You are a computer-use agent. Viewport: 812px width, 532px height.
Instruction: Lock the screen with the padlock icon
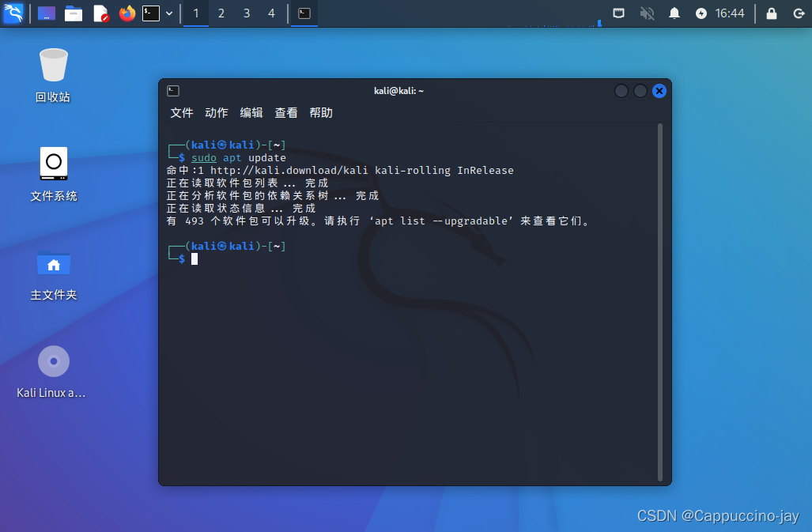[x=772, y=13]
